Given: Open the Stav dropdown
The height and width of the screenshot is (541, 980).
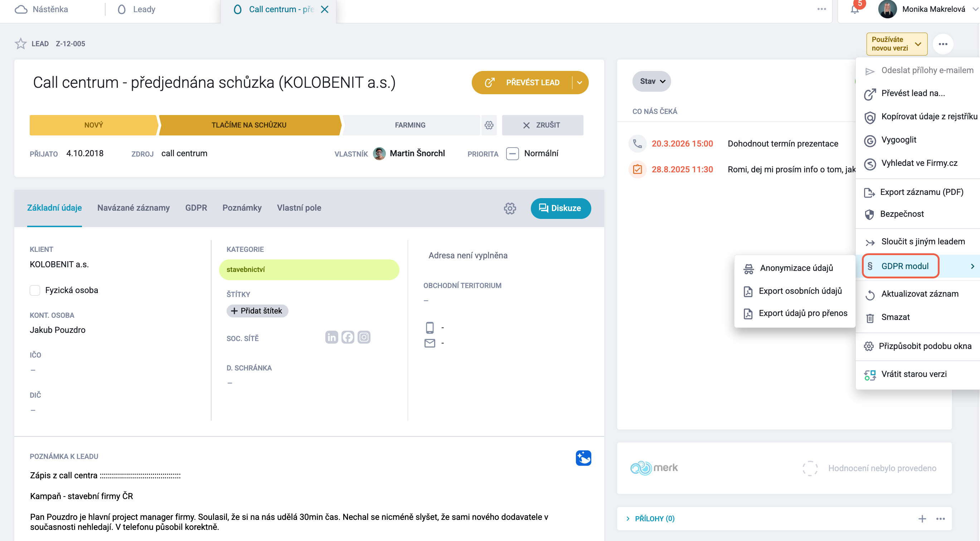Looking at the screenshot, I should (x=652, y=81).
